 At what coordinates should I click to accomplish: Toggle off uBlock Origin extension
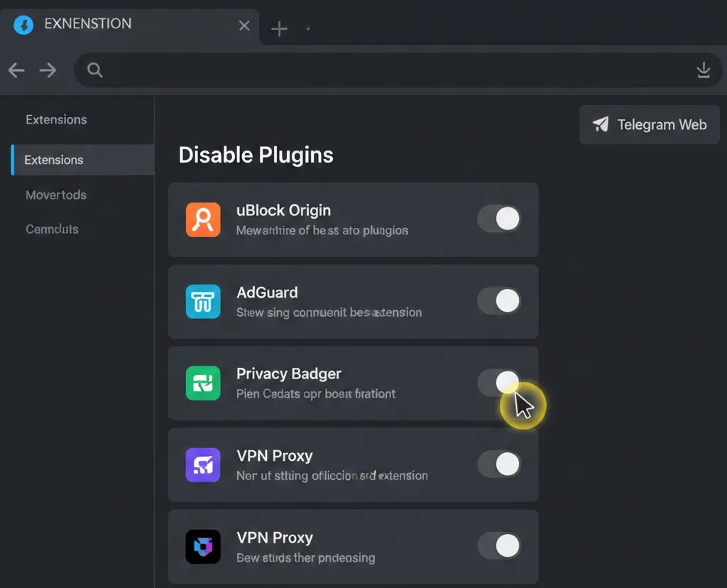click(499, 219)
